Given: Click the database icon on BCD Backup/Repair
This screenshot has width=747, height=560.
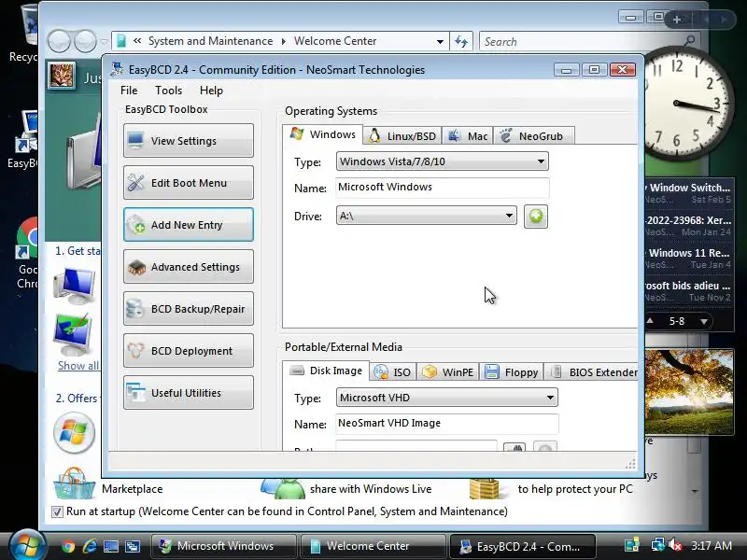Looking at the screenshot, I should pos(134,309).
